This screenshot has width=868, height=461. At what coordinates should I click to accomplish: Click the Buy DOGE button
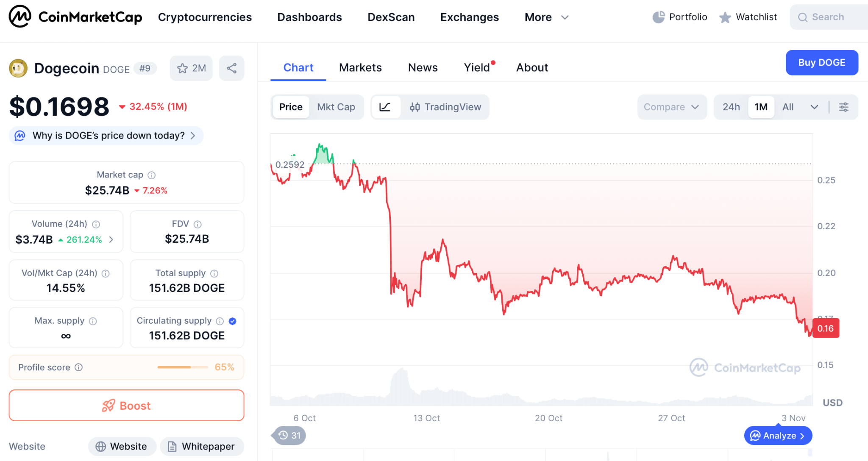pos(821,63)
